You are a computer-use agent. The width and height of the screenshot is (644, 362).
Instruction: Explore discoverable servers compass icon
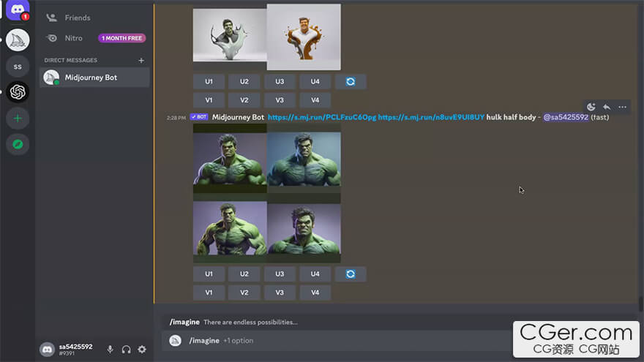18,145
